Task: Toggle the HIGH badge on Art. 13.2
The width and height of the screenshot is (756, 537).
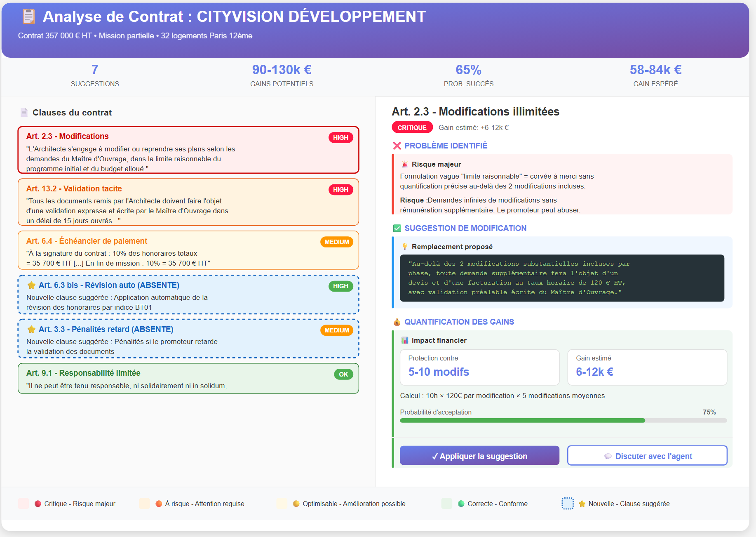Action: tap(340, 189)
